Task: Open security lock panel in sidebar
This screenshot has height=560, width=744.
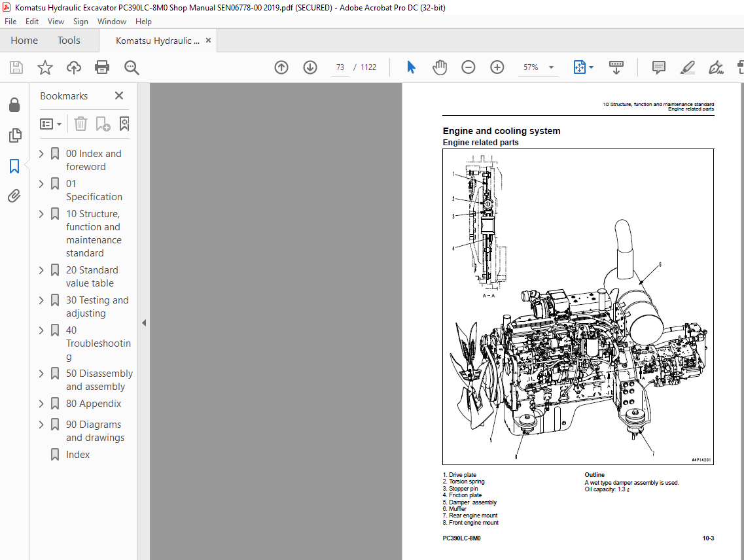Action: point(14,105)
